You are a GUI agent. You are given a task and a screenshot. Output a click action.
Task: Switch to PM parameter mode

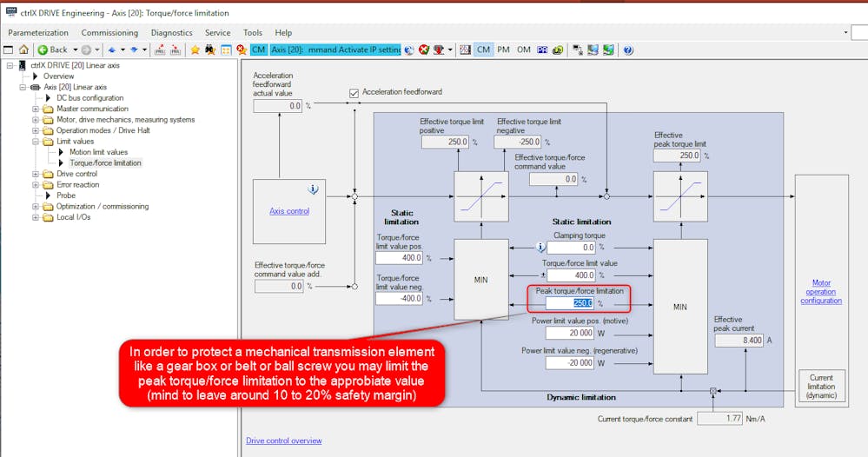click(x=503, y=50)
